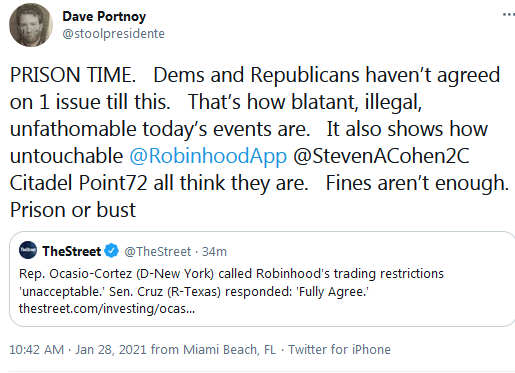The image size is (515, 373).
Task: Click the Jan 28, 2021 date
Action: pos(111,350)
